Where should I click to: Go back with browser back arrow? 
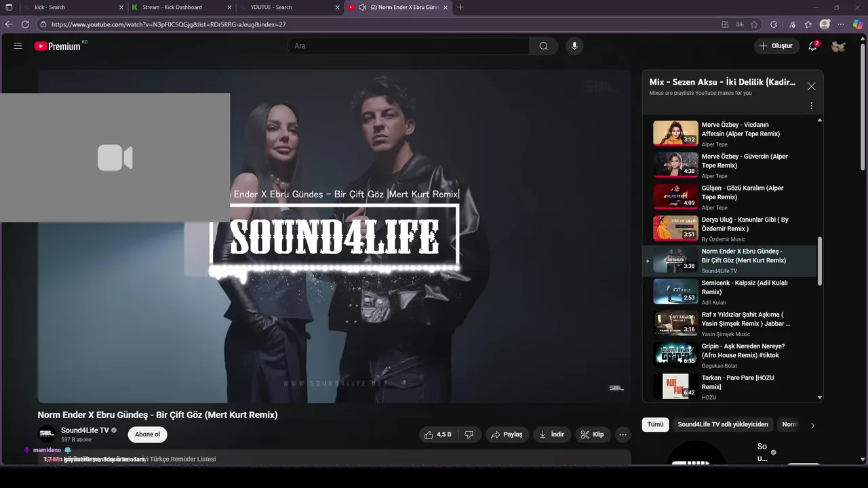click(9, 24)
